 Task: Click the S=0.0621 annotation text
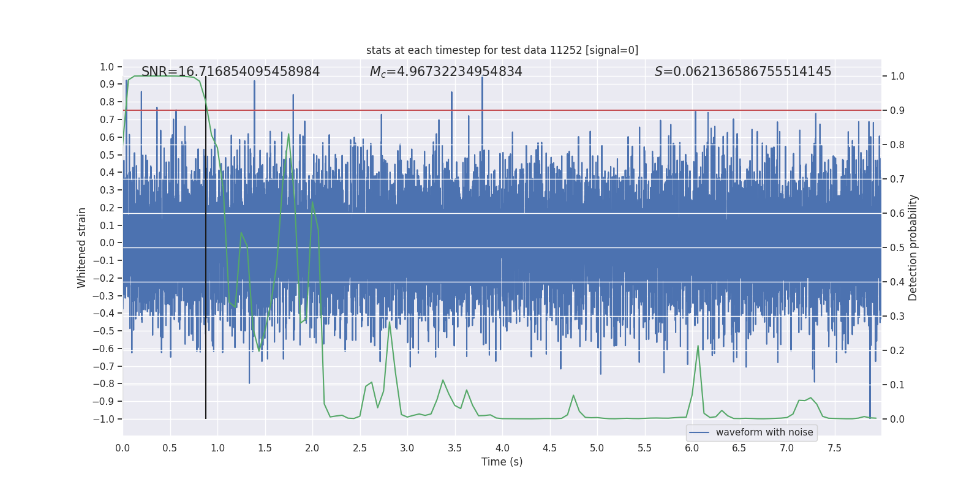pos(742,72)
